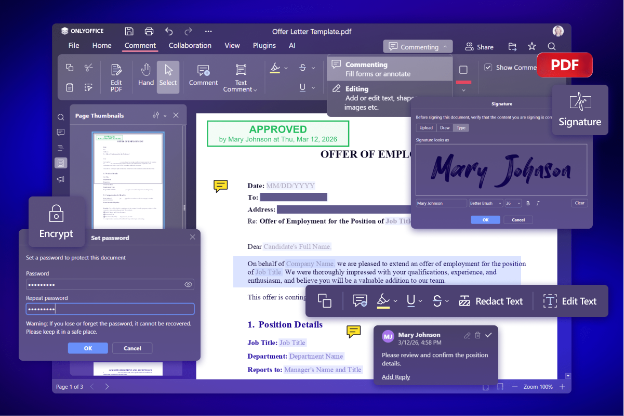Expand underline dropdown arrow in ribbon
This screenshot has width=624, height=416.
pyautogui.click(x=313, y=88)
